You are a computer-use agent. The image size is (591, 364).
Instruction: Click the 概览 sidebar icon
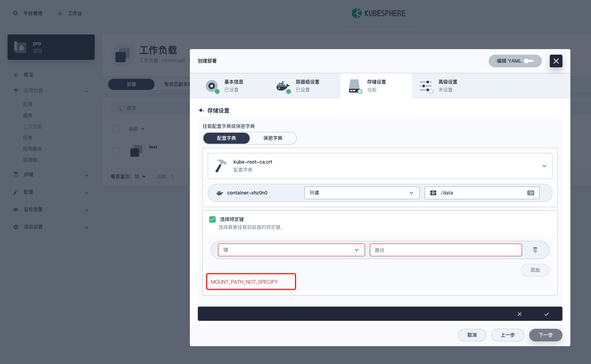click(16, 74)
